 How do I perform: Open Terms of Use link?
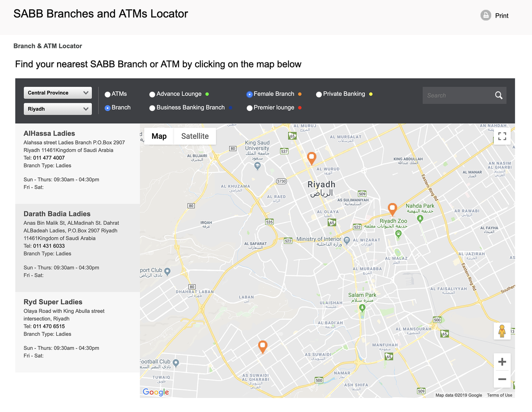click(x=499, y=395)
